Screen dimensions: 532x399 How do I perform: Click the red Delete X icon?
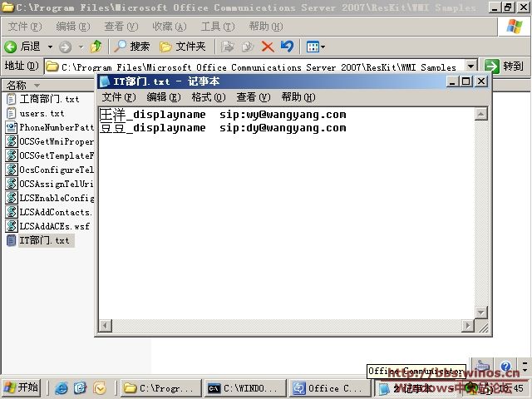pyautogui.click(x=268, y=47)
